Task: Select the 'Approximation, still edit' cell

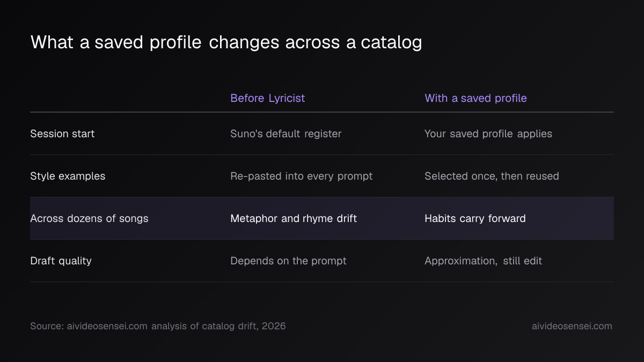Action: tap(483, 261)
